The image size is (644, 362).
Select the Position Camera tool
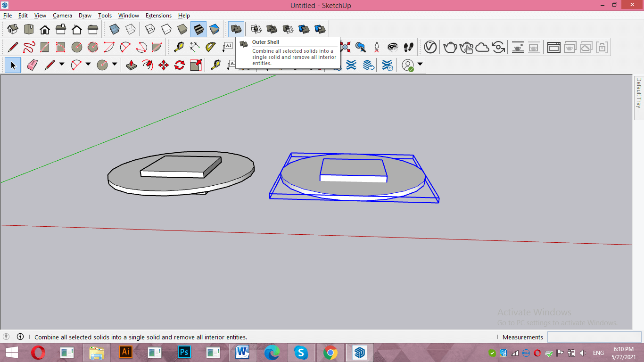pos(377,47)
